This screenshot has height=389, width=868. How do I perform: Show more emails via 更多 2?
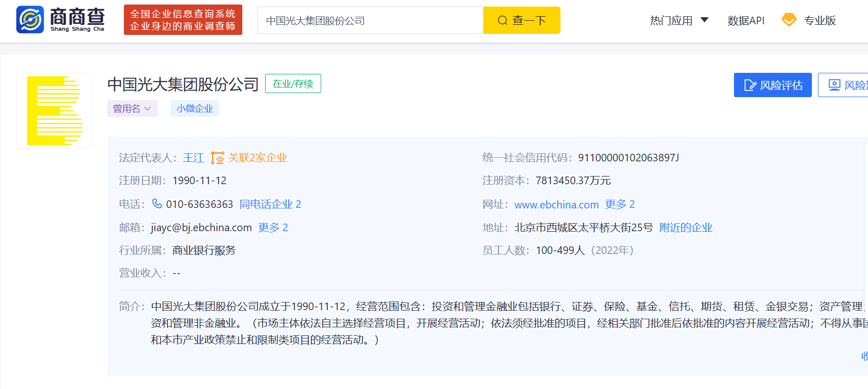(273, 228)
